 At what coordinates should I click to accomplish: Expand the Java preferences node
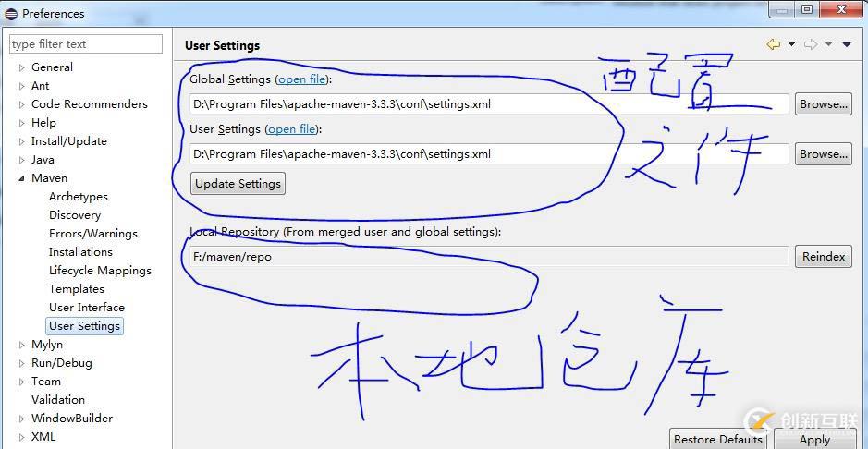21,160
